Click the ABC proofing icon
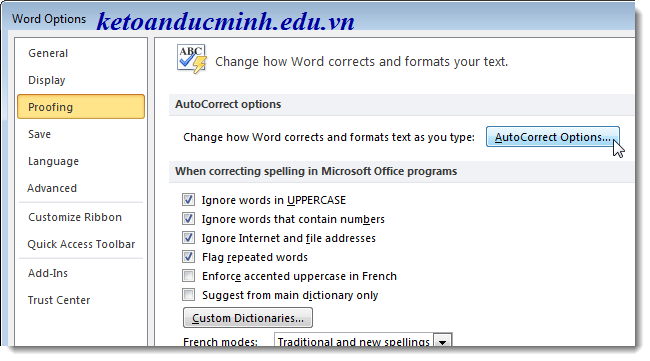Screen dimensions: 650x361 pyautogui.click(x=192, y=59)
